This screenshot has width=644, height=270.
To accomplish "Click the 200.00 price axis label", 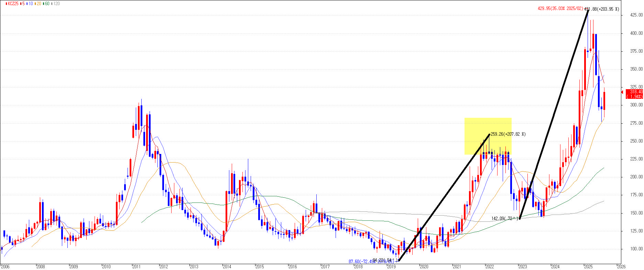I will coord(636,177).
